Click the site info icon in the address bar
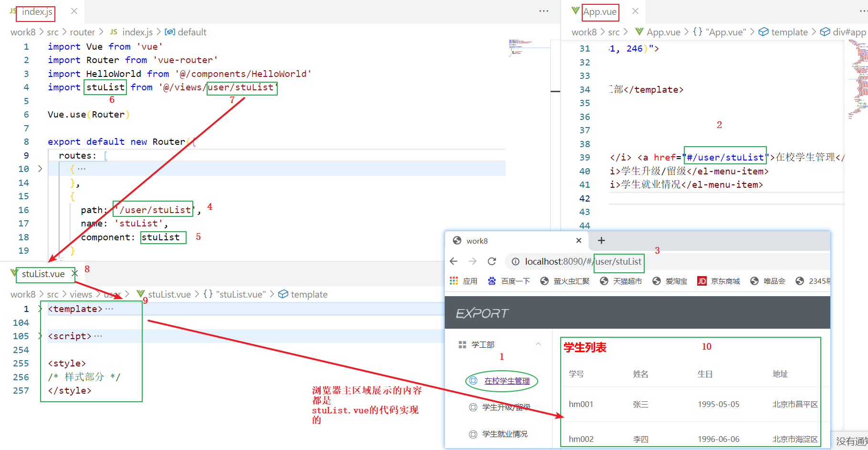The height and width of the screenshot is (450, 868). (515, 261)
